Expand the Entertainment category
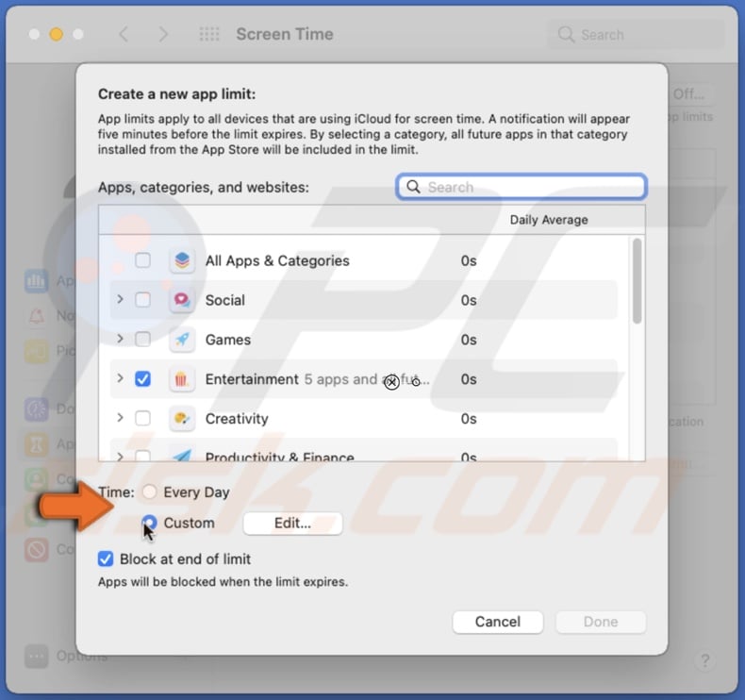 (x=120, y=378)
